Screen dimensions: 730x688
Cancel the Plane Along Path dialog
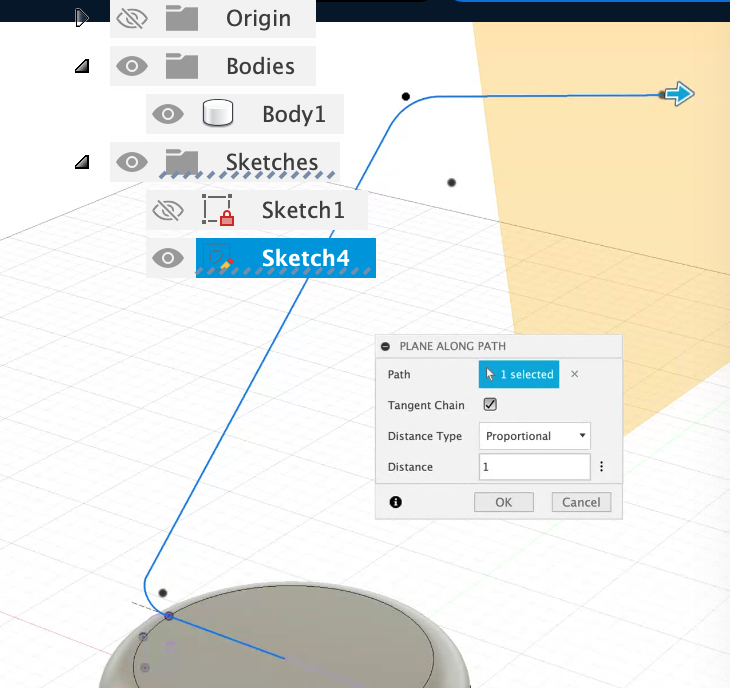tap(581, 502)
